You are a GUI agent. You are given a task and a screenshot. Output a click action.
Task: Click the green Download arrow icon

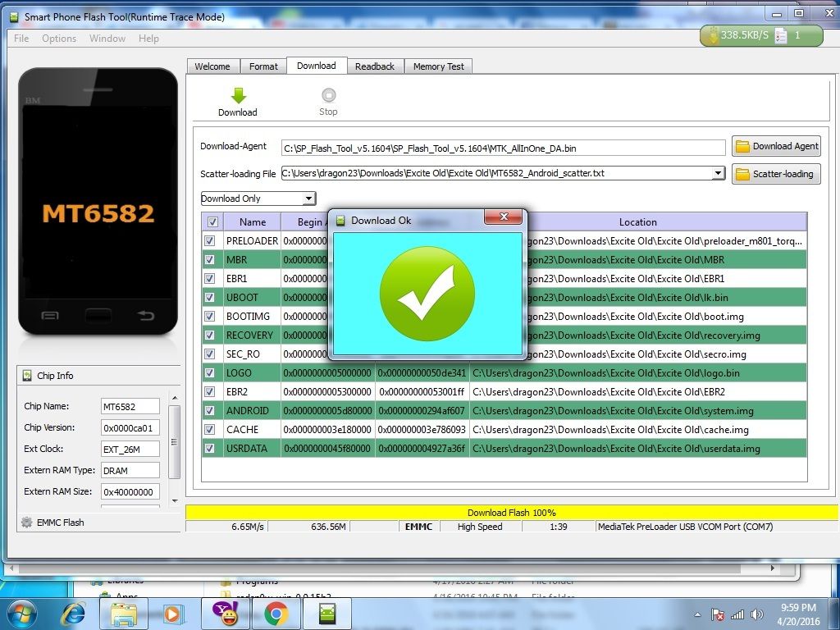coord(238,96)
